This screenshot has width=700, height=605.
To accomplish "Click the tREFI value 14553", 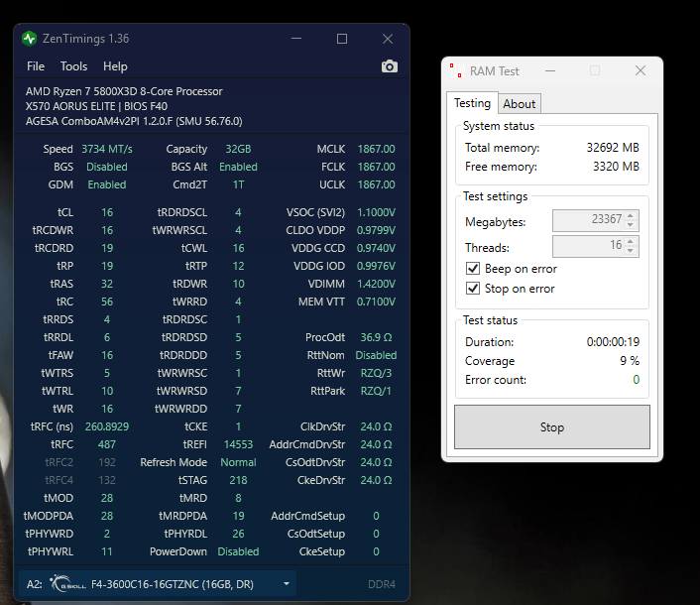I will tap(238, 444).
